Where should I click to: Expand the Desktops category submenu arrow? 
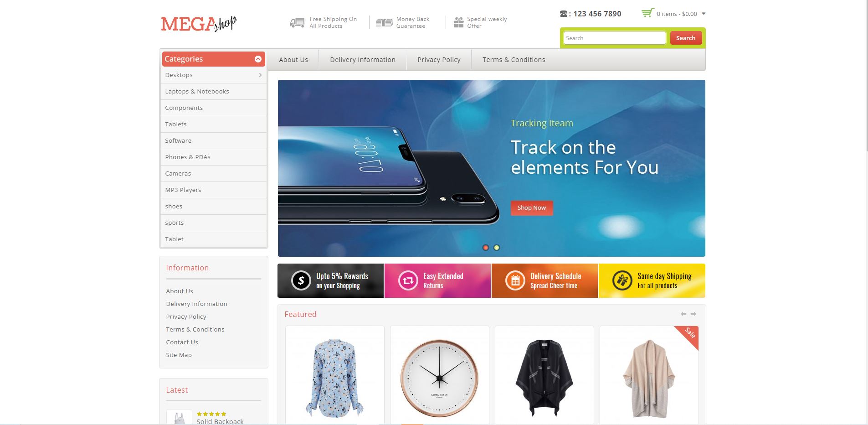(x=260, y=75)
